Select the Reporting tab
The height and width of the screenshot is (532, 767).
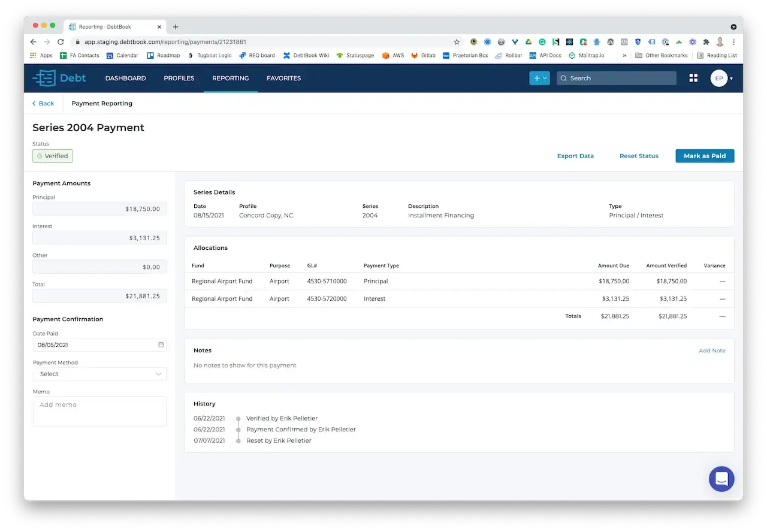point(231,78)
